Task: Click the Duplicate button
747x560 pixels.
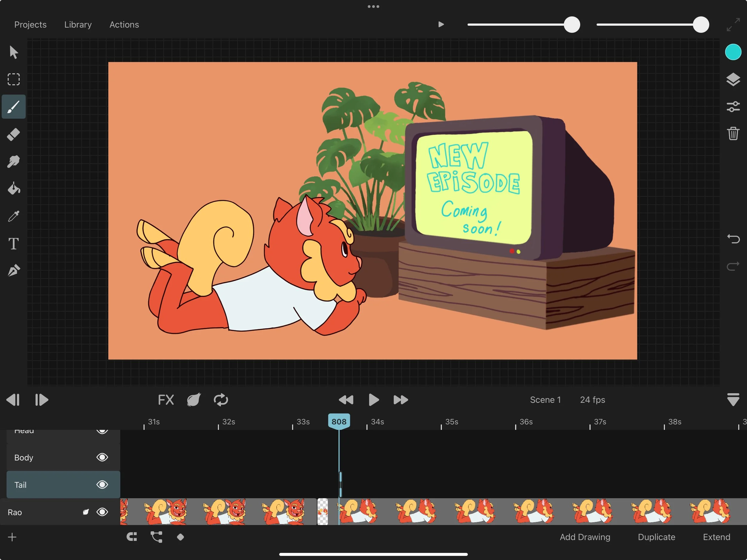Action: coord(656,537)
